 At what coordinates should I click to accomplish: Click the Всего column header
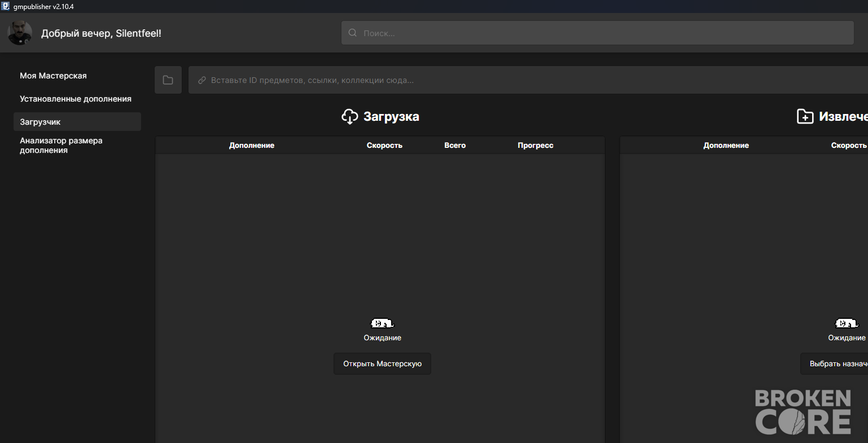click(455, 145)
